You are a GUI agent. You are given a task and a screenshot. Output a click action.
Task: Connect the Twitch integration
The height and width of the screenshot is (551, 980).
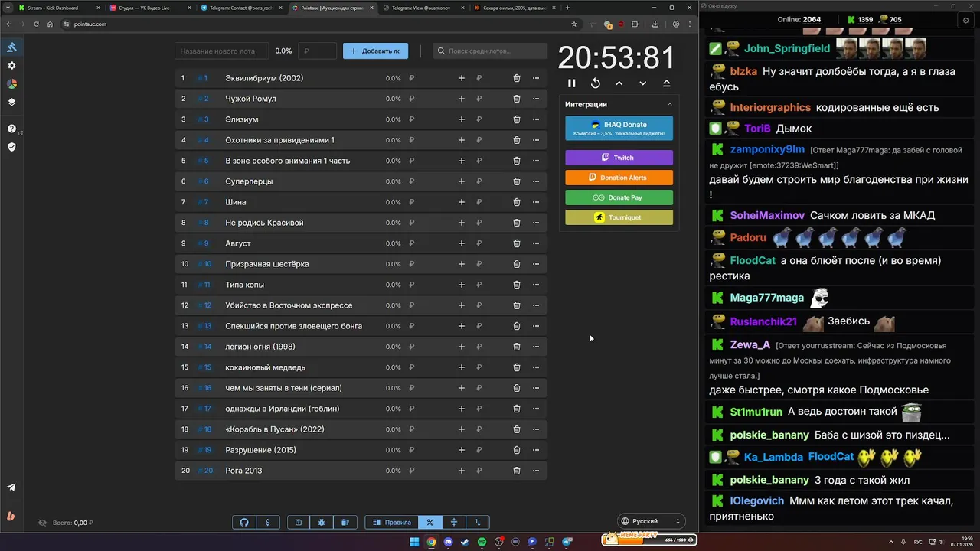click(x=619, y=158)
